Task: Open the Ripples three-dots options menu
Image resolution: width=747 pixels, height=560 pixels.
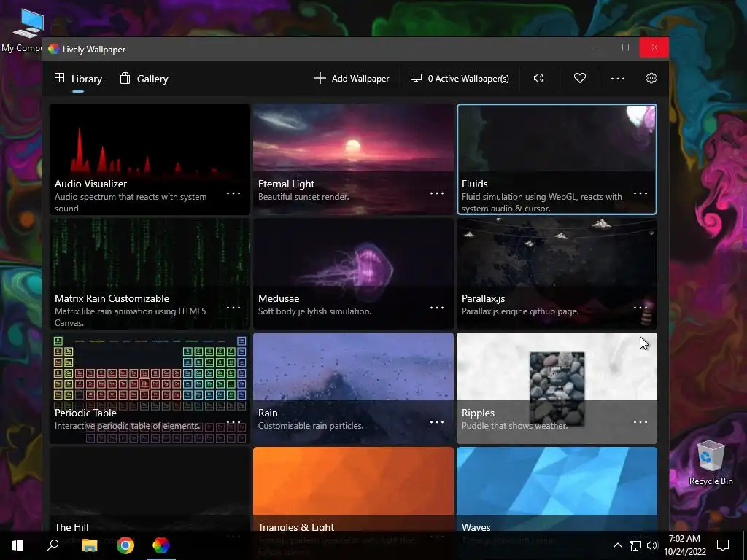Action: pos(640,422)
